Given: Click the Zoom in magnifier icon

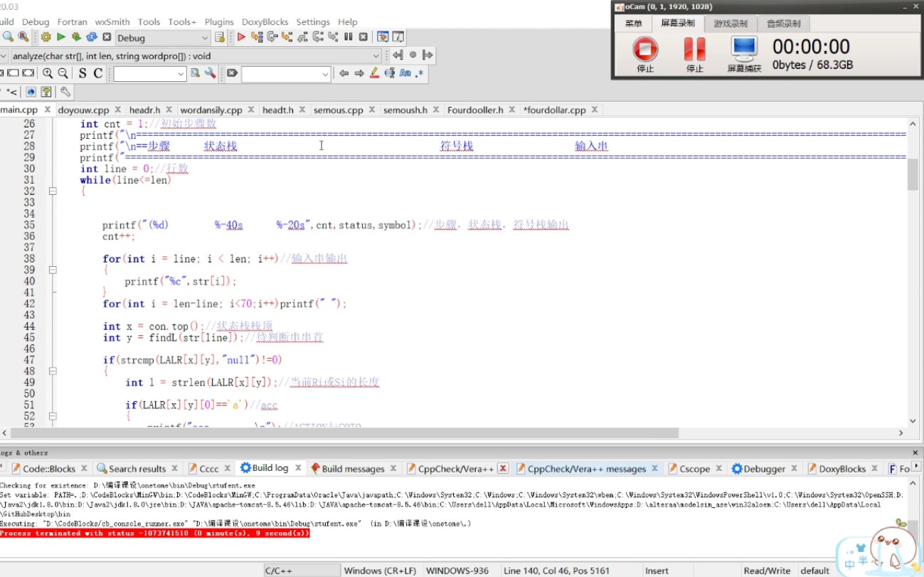Looking at the screenshot, I should [x=48, y=73].
